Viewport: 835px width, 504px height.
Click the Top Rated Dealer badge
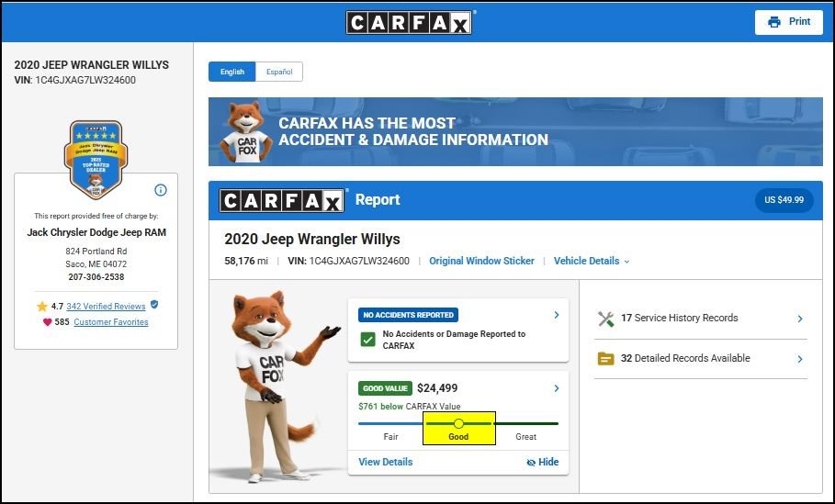tap(96, 160)
